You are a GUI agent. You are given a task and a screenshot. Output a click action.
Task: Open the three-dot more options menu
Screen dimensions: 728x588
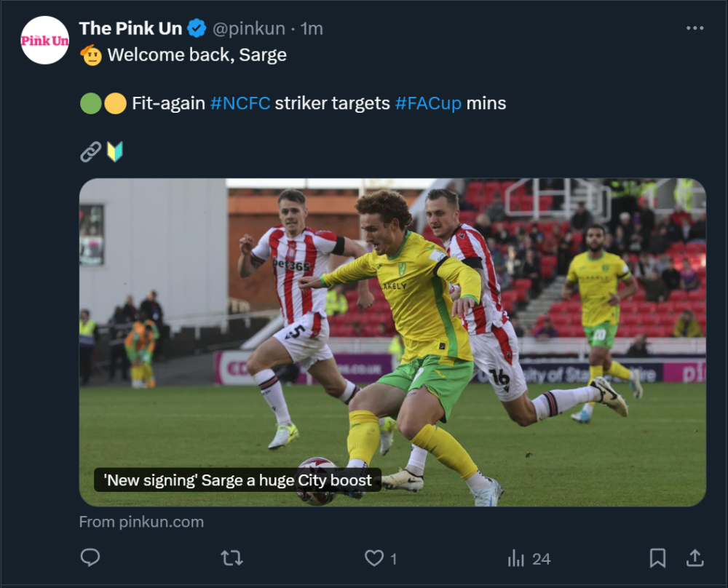pyautogui.click(x=695, y=28)
